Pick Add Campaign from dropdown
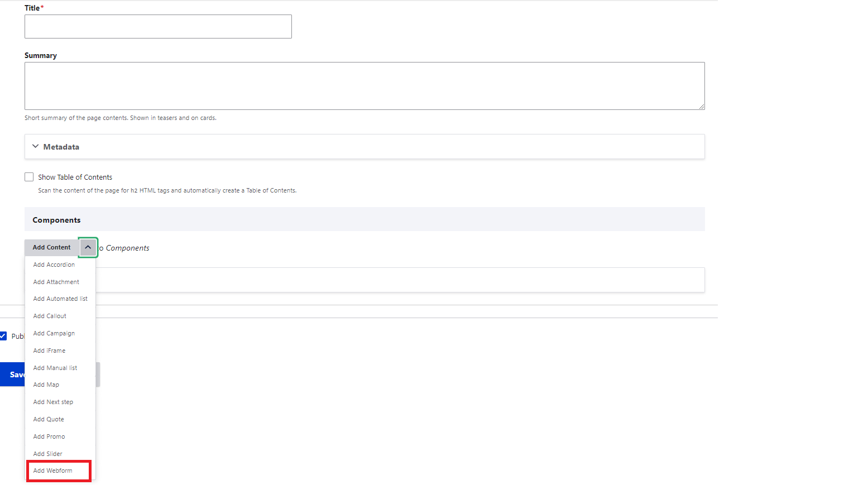Image resolution: width=868 pixels, height=485 pixels. pyautogui.click(x=54, y=333)
